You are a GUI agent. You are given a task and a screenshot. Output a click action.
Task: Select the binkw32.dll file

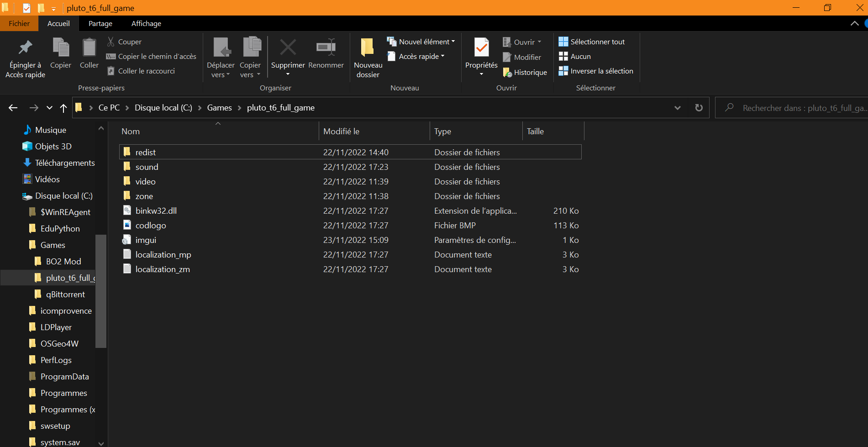click(350, 210)
